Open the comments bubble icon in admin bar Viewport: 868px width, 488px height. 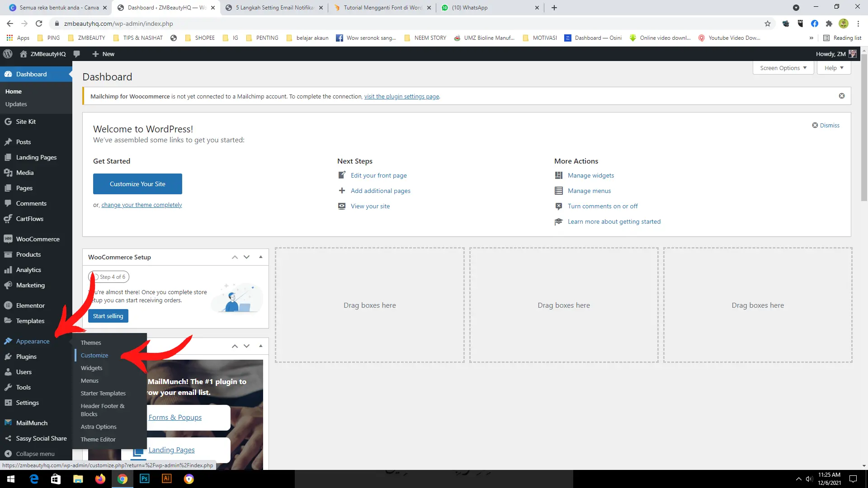(77, 54)
